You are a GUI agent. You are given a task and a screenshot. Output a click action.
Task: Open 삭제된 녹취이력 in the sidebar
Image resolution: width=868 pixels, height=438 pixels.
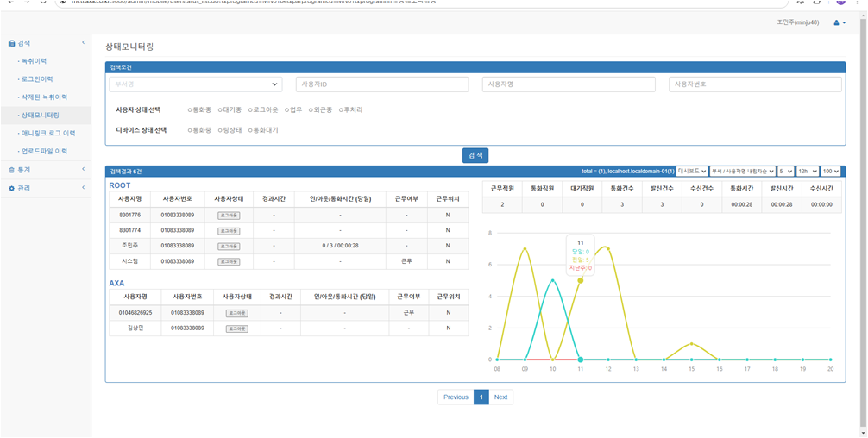coord(43,97)
